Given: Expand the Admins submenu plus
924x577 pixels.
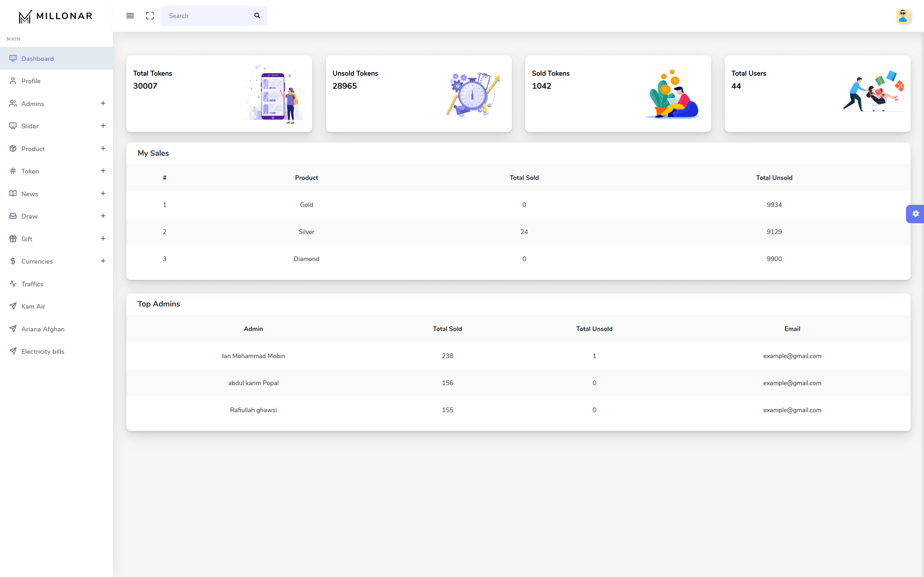Looking at the screenshot, I should click(103, 103).
